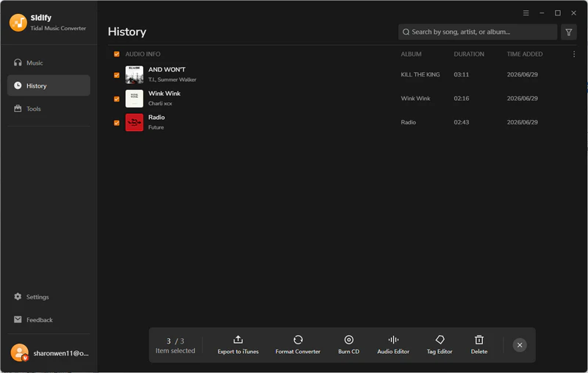The width and height of the screenshot is (588, 373).
Task: Toggle the select-all AUDIO INFO checkbox
Action: 117,54
